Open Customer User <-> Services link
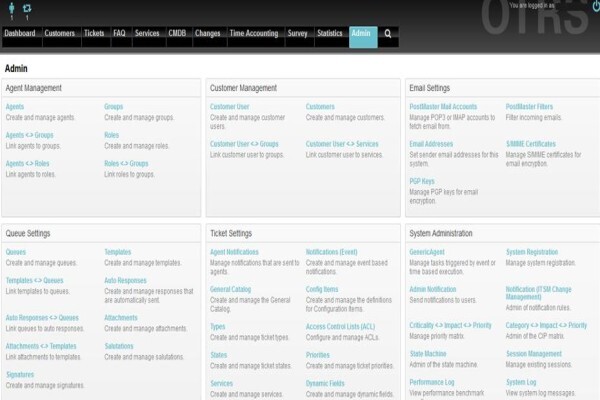 (x=342, y=144)
